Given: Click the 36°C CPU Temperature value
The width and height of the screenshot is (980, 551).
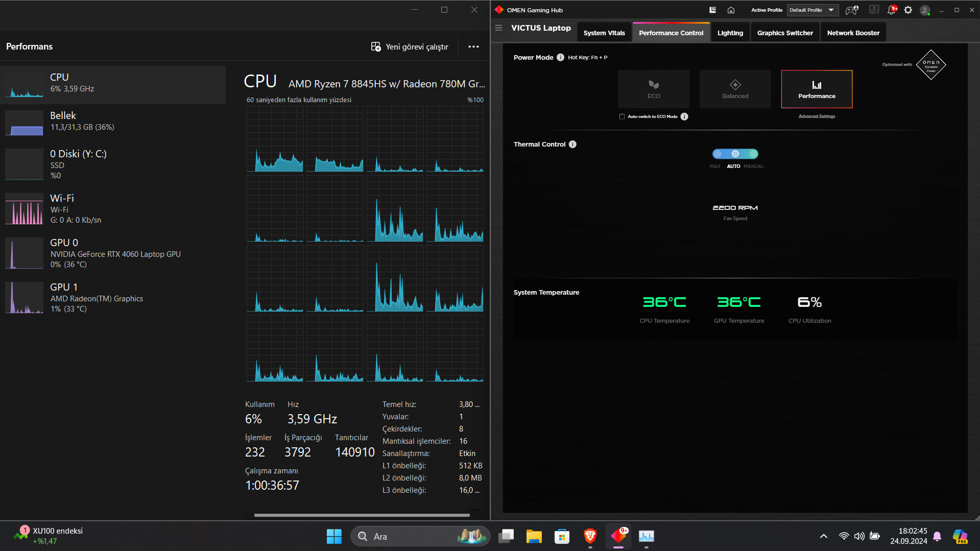Looking at the screenshot, I should click(664, 302).
